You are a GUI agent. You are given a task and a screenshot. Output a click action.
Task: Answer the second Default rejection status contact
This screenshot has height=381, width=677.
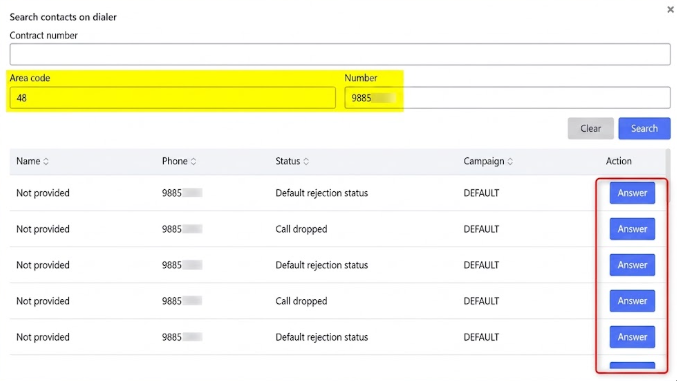632,265
